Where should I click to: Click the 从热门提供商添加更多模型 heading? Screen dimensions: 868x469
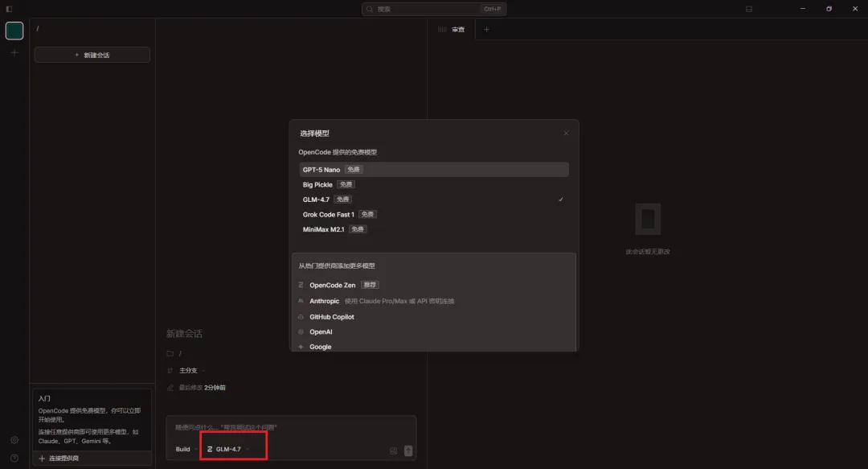[337, 266]
